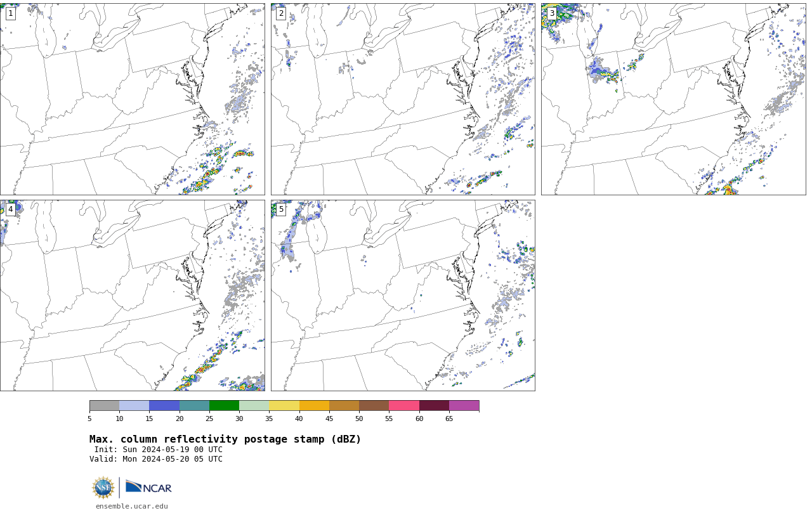Screen dimensions: 812x513
Task: Open ensemble member 1 reflectivity map
Action: coord(132,99)
